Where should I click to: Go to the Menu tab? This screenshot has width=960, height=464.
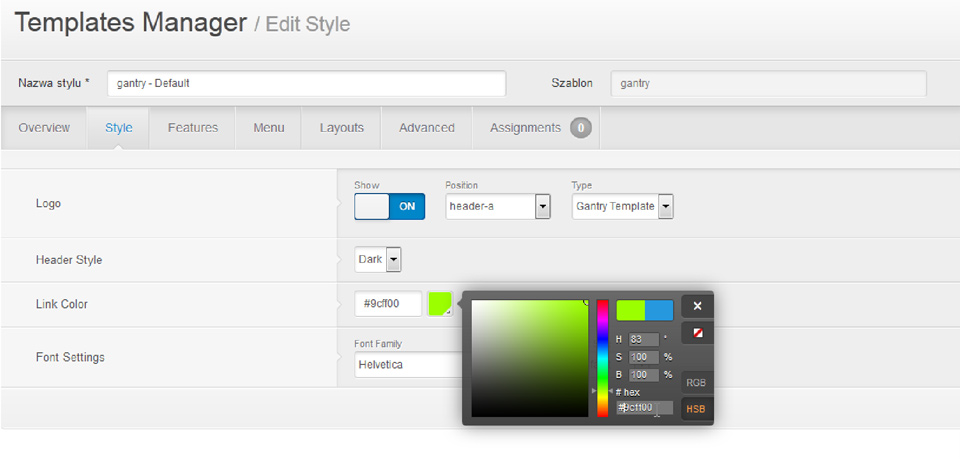(x=269, y=128)
